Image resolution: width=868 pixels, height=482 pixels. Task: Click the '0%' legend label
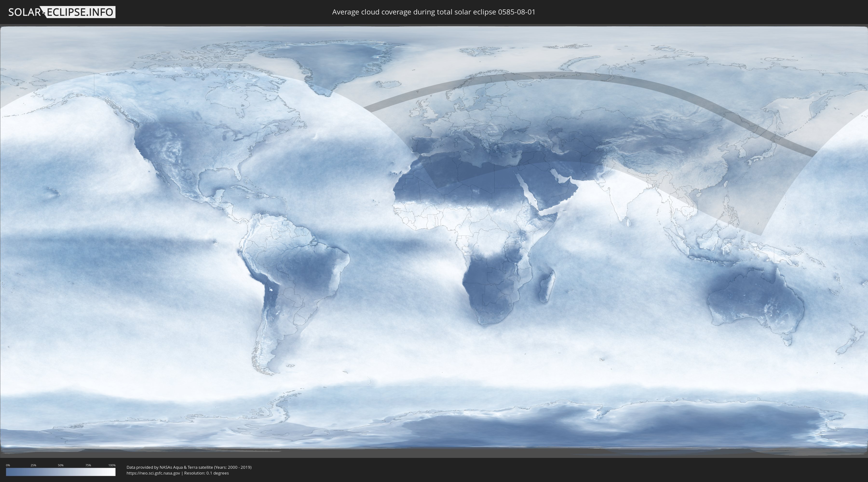click(8, 465)
